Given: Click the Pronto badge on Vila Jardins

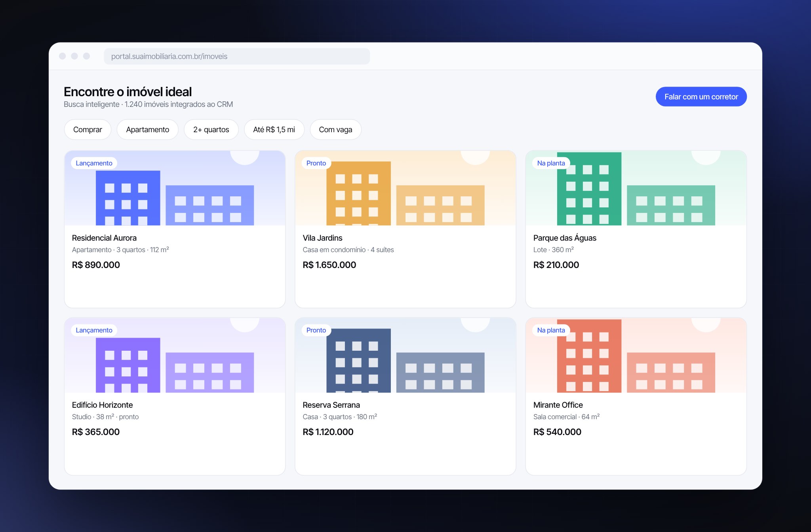Looking at the screenshot, I should [x=316, y=163].
